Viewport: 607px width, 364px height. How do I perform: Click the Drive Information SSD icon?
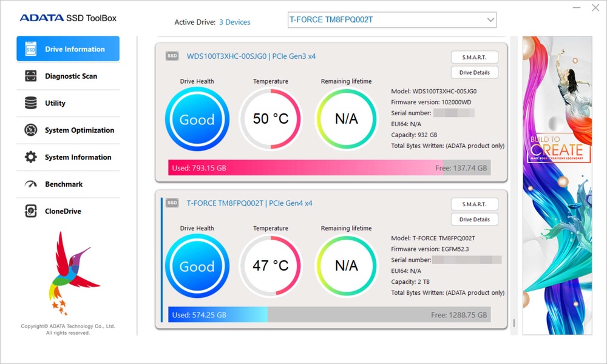[x=30, y=49]
